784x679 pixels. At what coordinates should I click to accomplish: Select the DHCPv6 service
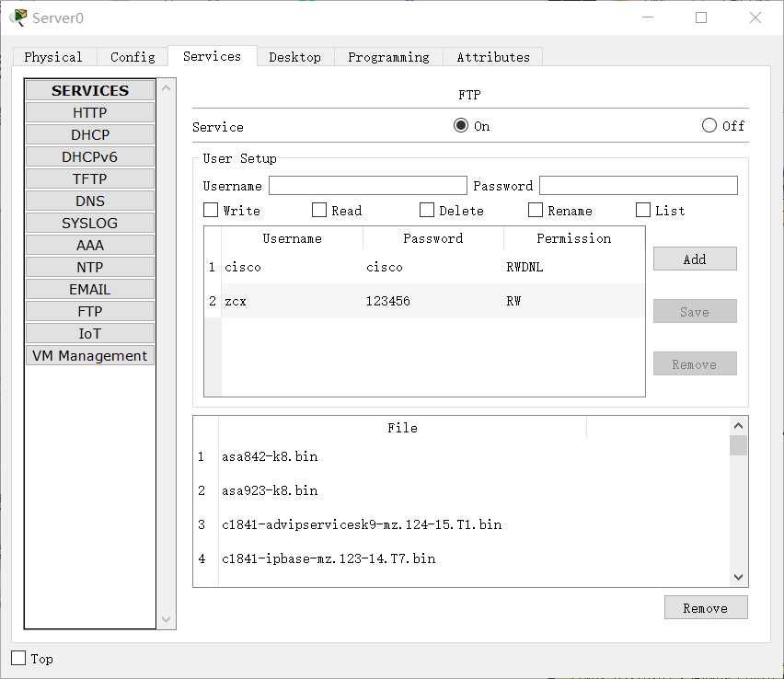tap(90, 156)
